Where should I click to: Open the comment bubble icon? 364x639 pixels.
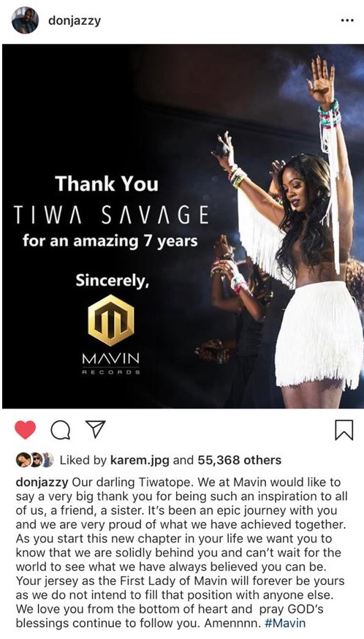[61, 429]
